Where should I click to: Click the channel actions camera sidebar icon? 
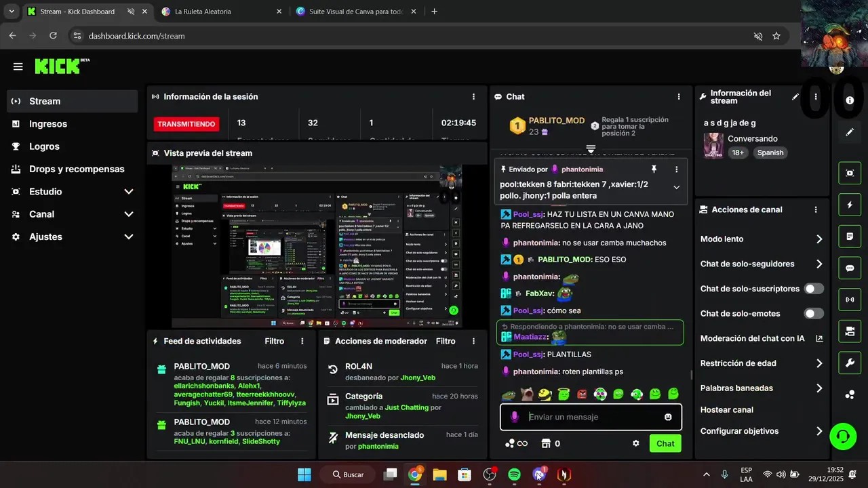[850, 331]
